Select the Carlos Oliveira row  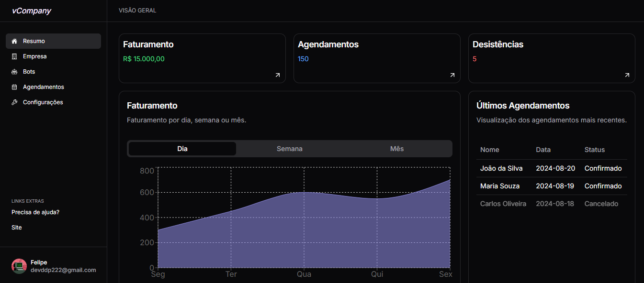click(552, 204)
